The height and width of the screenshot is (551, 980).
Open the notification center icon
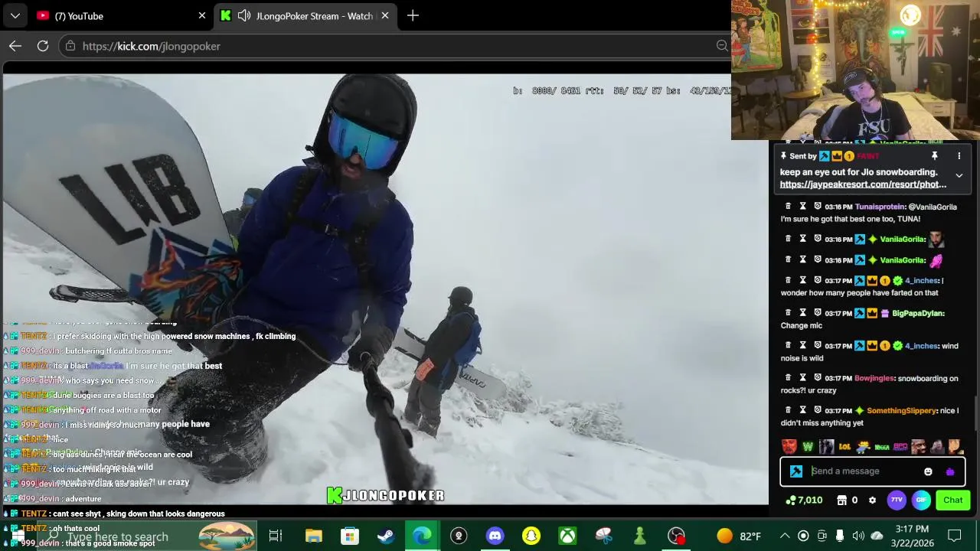click(x=955, y=536)
